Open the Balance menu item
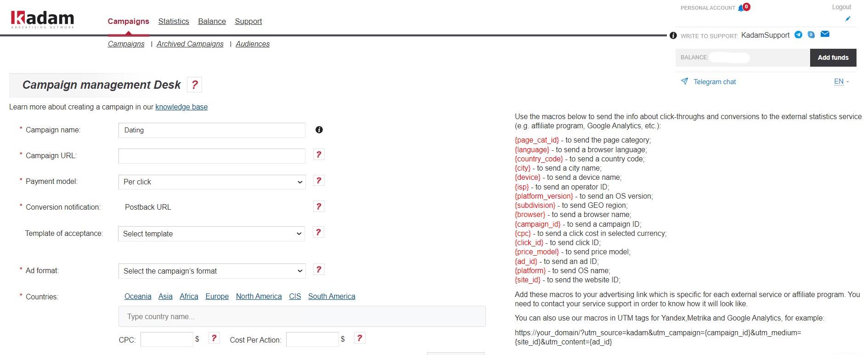 point(212,21)
